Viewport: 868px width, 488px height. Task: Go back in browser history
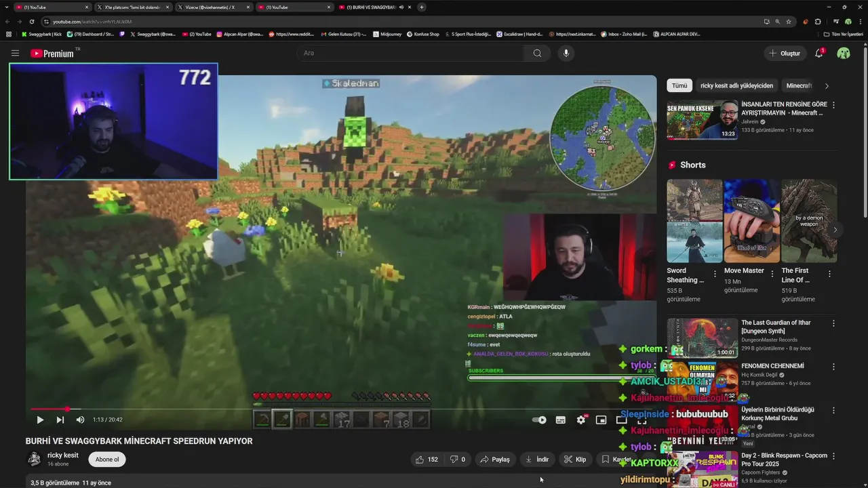8,22
